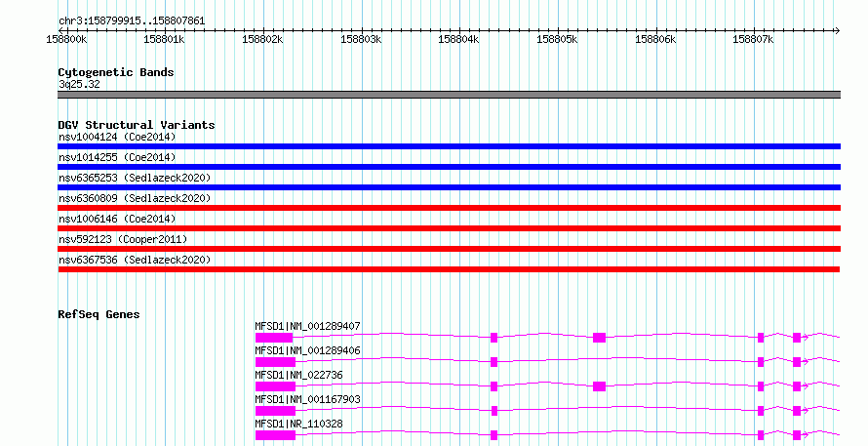Click NM_022736's wide exon past 158805k
This screenshot has width=868, height=446.
pyautogui.click(x=599, y=386)
